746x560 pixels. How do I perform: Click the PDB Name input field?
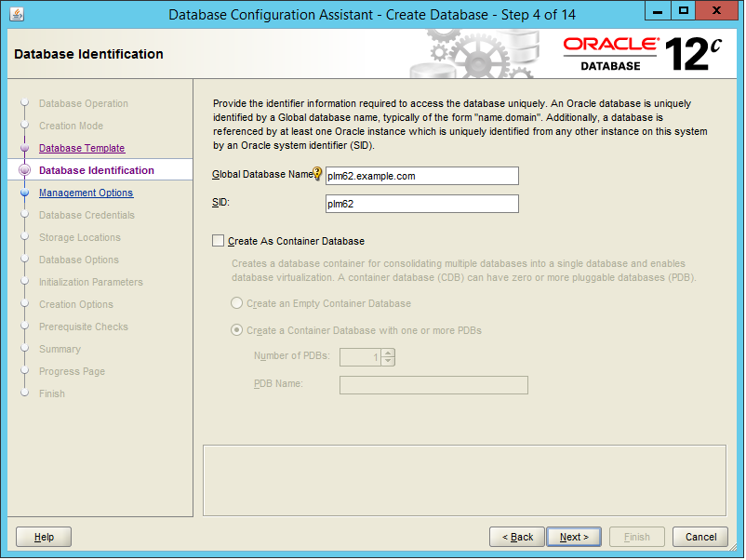click(x=433, y=385)
